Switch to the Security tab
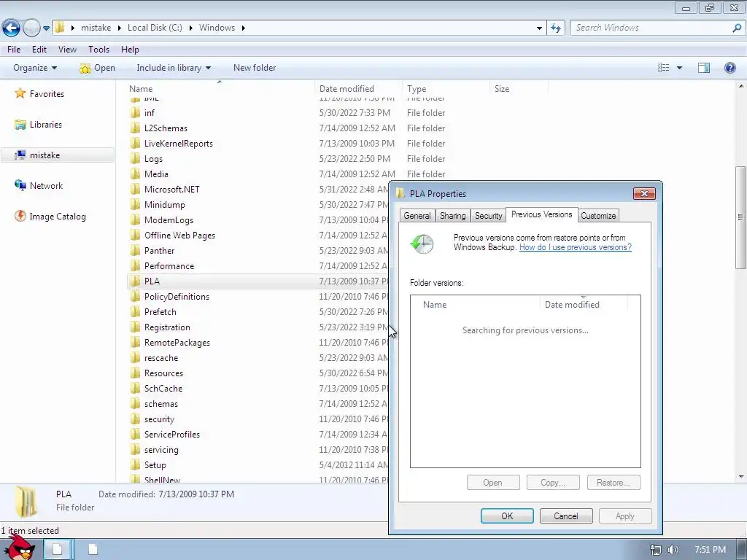The image size is (747, 560). [488, 216]
